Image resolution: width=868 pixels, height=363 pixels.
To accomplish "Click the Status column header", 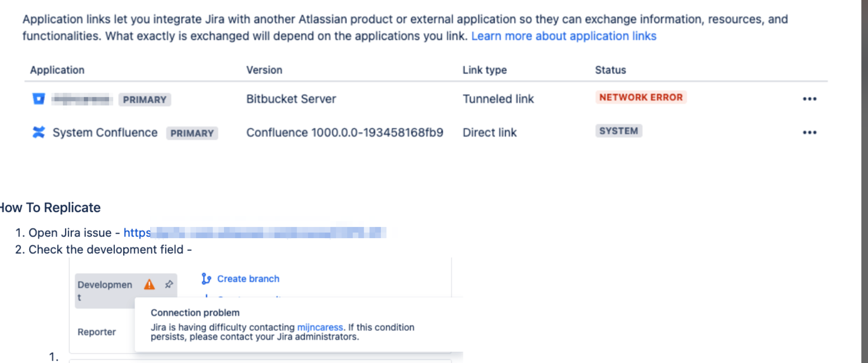I will (610, 70).
